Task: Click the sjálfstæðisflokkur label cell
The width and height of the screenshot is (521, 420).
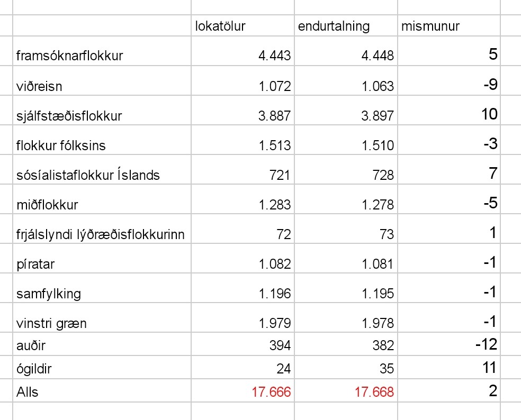Action: (x=102, y=110)
